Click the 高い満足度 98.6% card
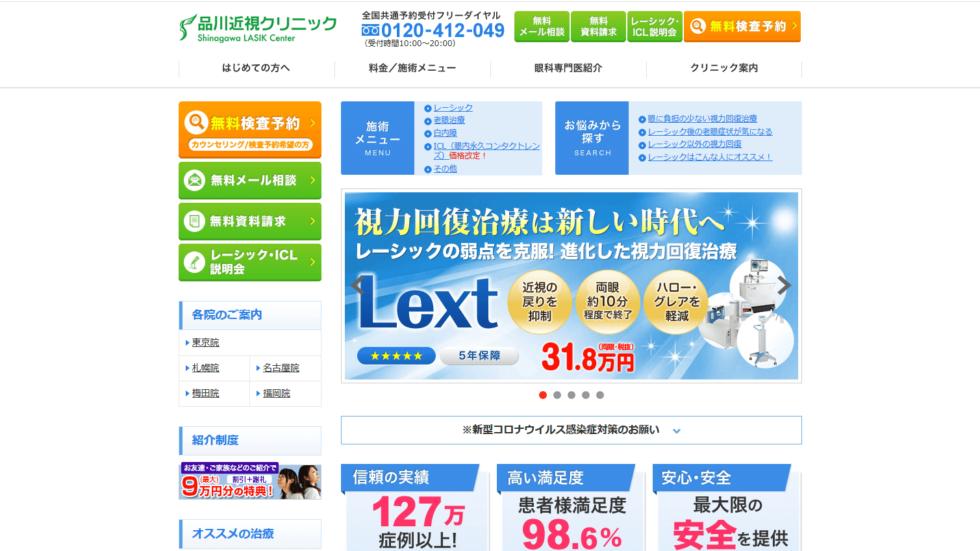The image size is (980, 551). tap(572, 507)
